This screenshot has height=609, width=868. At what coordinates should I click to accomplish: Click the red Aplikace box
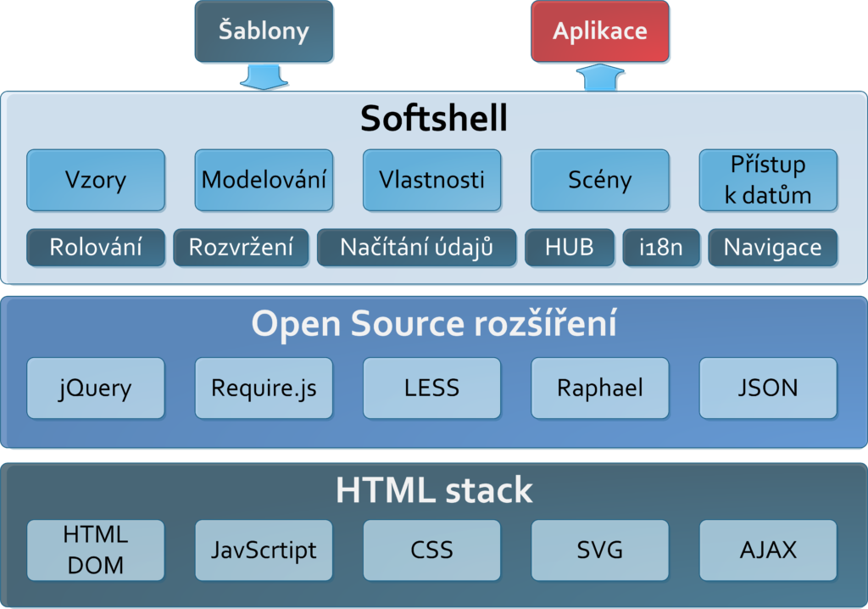pyautogui.click(x=600, y=31)
